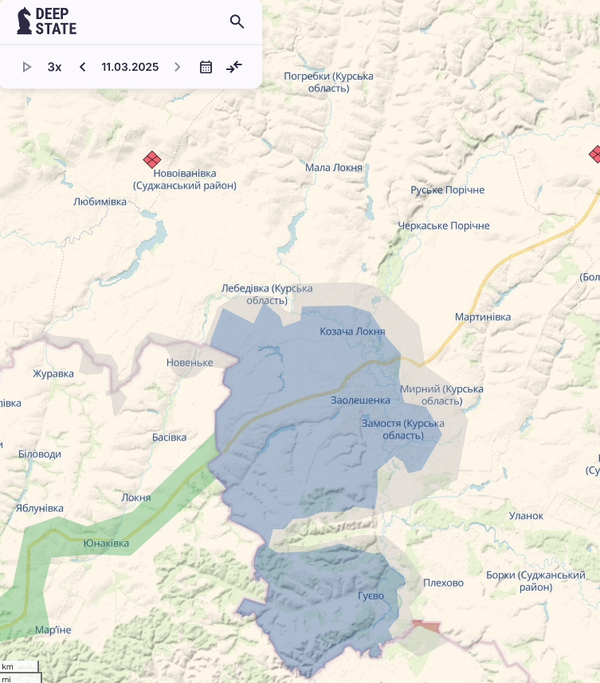The image size is (600, 683).
Task: Click the 11.03.2025 date field
Action: click(x=130, y=67)
